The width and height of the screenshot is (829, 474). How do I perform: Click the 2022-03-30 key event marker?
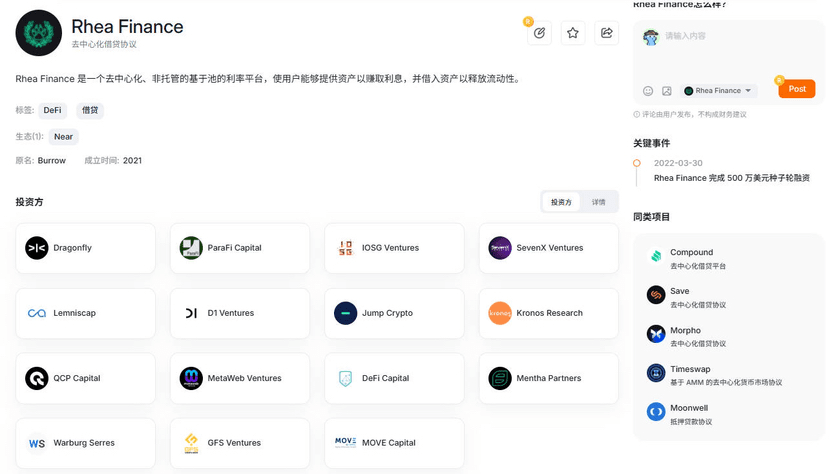point(637,163)
